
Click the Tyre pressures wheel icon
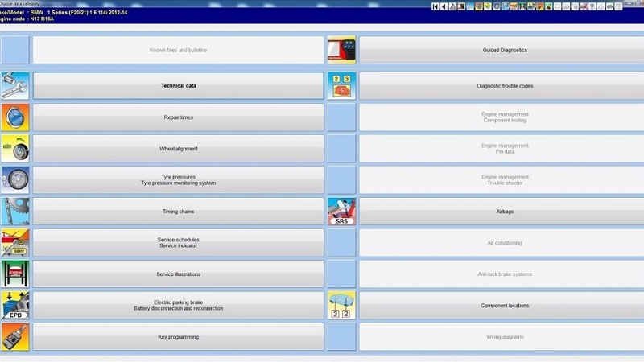tap(14, 179)
